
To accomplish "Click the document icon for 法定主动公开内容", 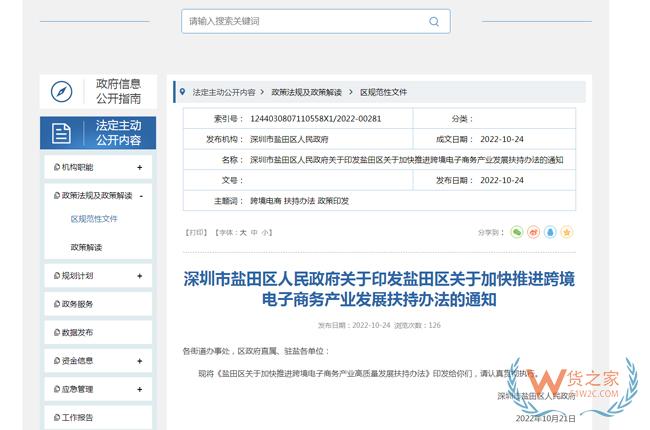I will [x=61, y=133].
